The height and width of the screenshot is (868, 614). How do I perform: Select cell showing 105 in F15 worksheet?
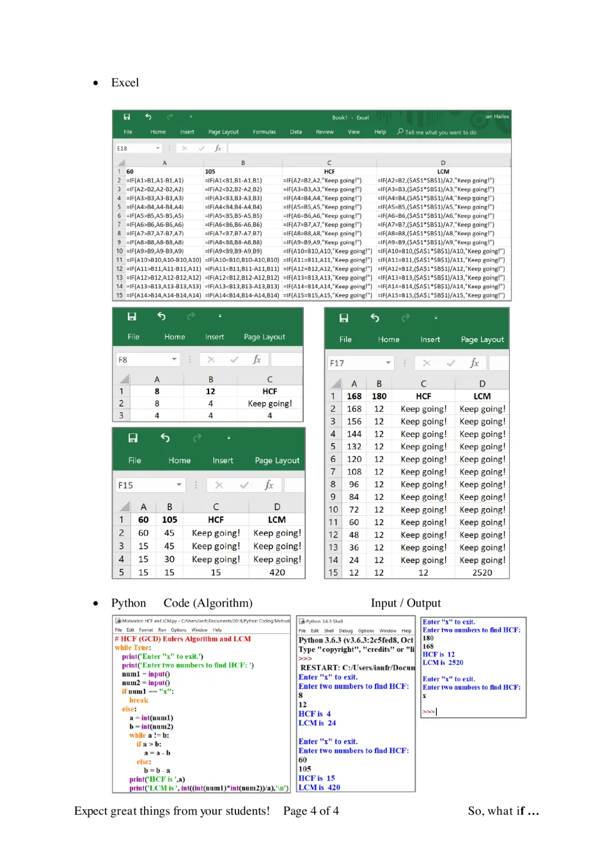pos(169,520)
